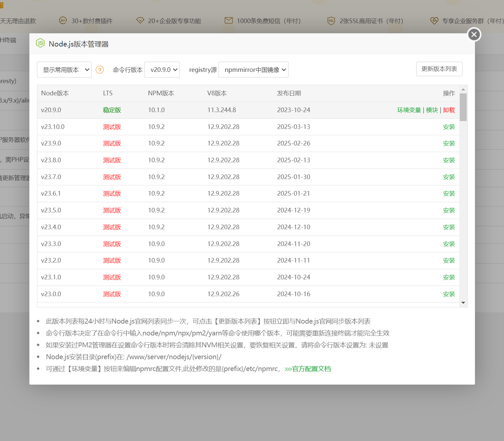The height and width of the screenshot is (441, 504).
Task: Install Node v23.0.0
Action: coord(449,294)
